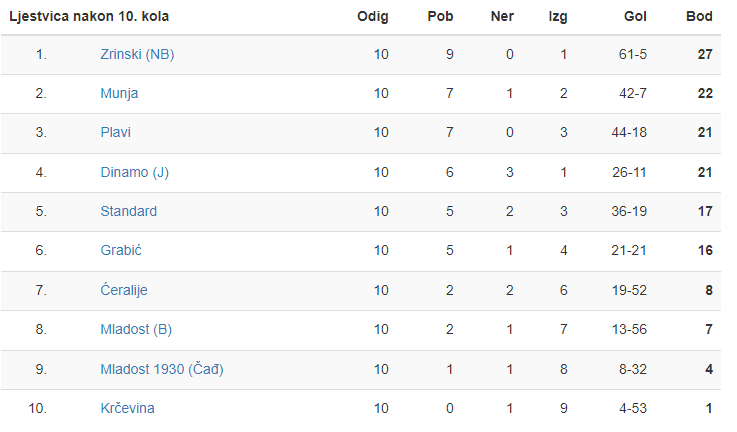Open the Ćeralije team link

click(124, 290)
